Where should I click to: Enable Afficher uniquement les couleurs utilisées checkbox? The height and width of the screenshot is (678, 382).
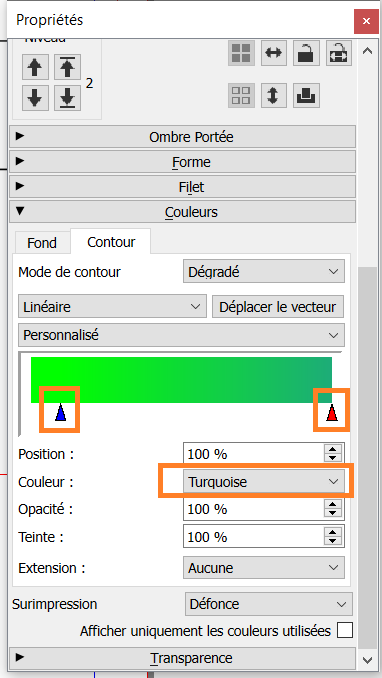click(345, 630)
